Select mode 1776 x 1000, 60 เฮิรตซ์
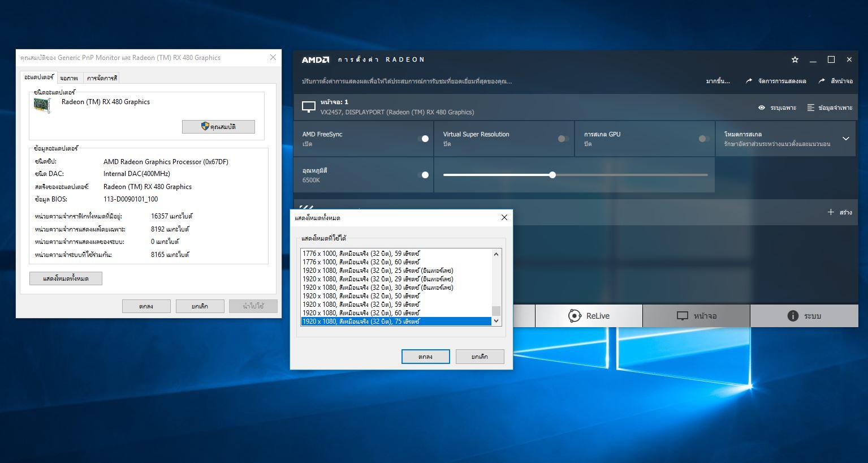868x463 pixels. coord(396,262)
